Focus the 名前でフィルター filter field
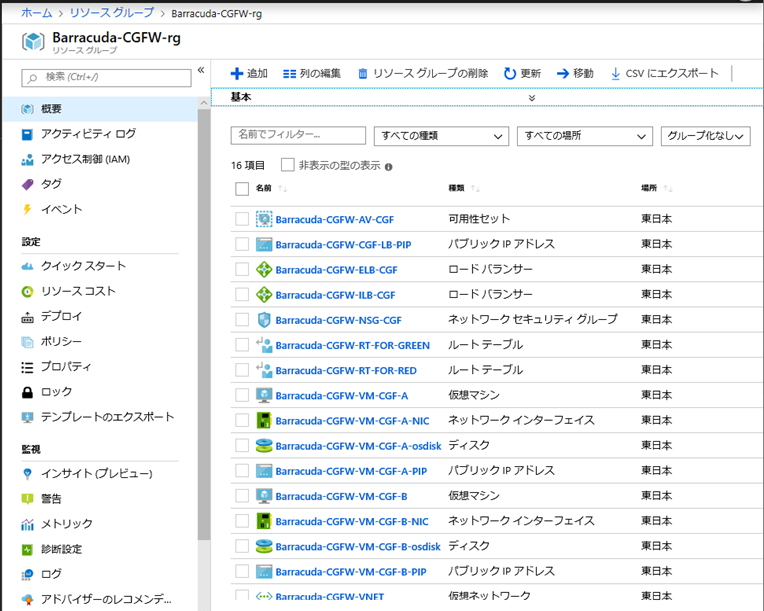Screen dimensions: 764x611 click(298, 135)
